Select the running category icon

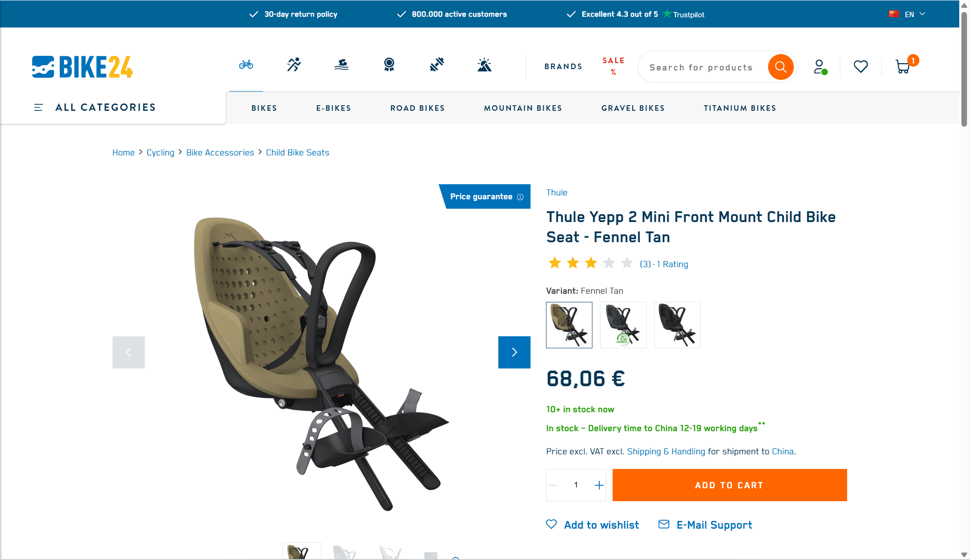(x=294, y=65)
